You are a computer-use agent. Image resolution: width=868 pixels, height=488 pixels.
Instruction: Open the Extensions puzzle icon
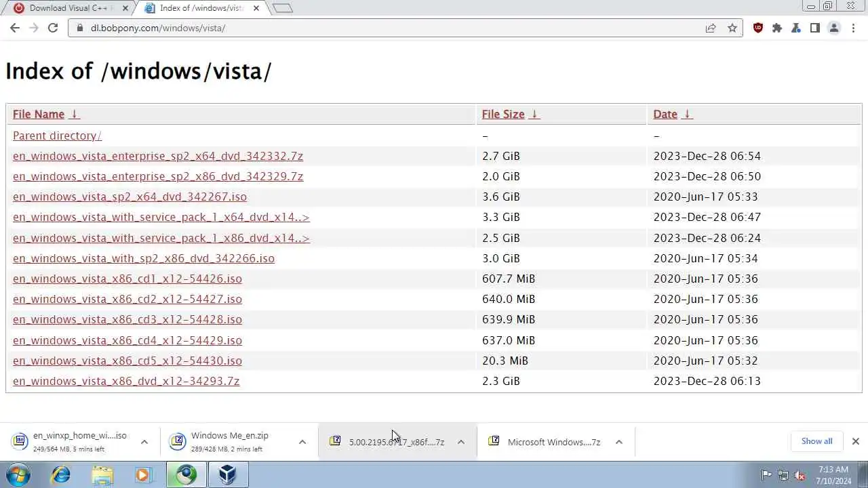pos(777,28)
